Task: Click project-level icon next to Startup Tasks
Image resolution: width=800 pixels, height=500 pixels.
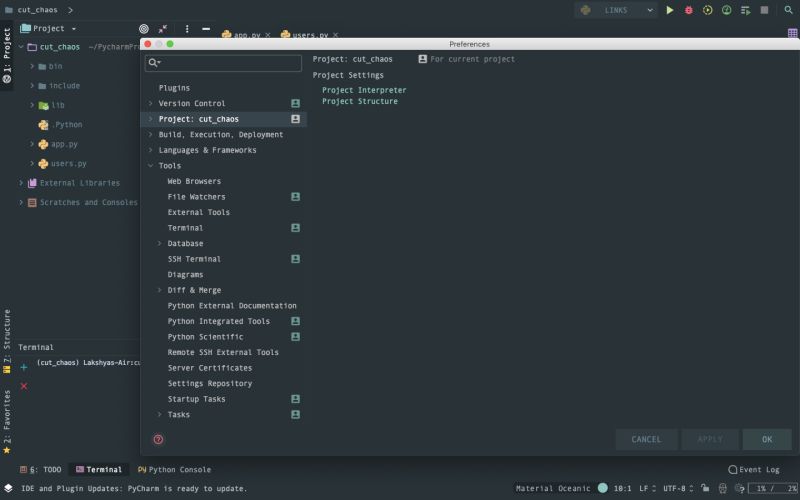Action: click(295, 399)
